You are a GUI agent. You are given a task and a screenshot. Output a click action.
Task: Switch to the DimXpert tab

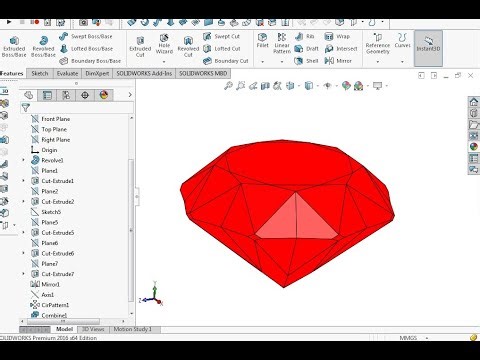[x=97, y=73]
